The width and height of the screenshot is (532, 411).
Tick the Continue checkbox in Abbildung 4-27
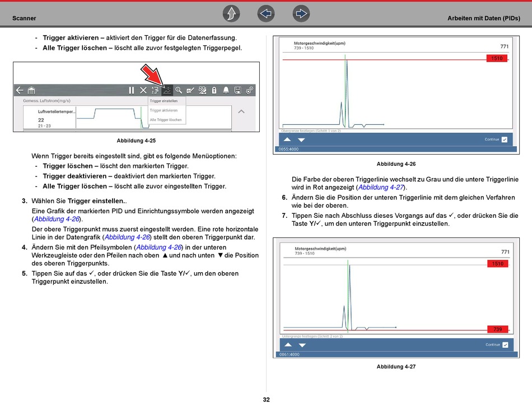click(x=505, y=345)
